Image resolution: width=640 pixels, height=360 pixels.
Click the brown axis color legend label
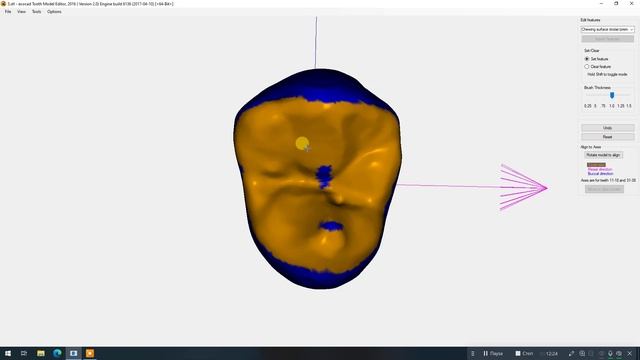pyautogui.click(x=596, y=164)
